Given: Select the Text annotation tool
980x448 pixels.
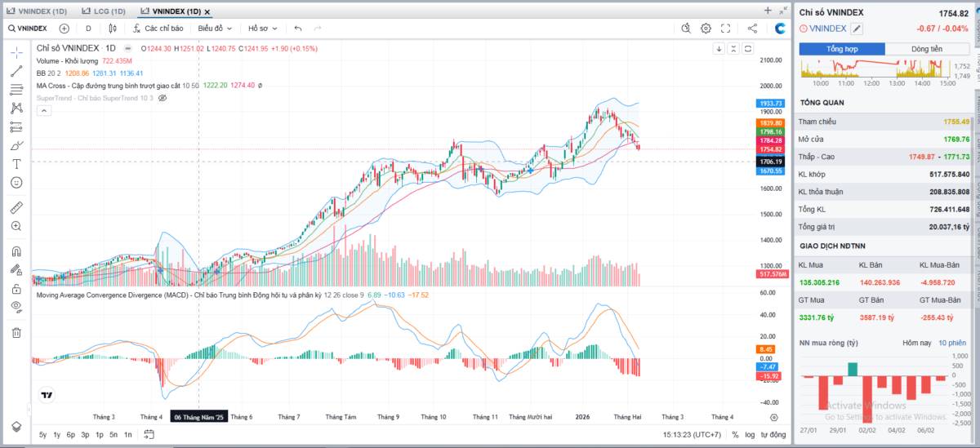Looking at the screenshot, I should tap(16, 164).
